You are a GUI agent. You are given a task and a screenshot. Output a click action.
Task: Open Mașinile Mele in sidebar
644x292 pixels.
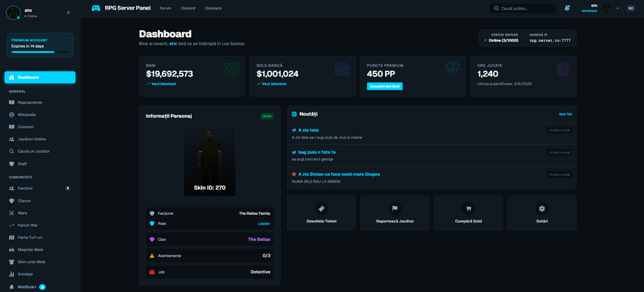pos(40,250)
